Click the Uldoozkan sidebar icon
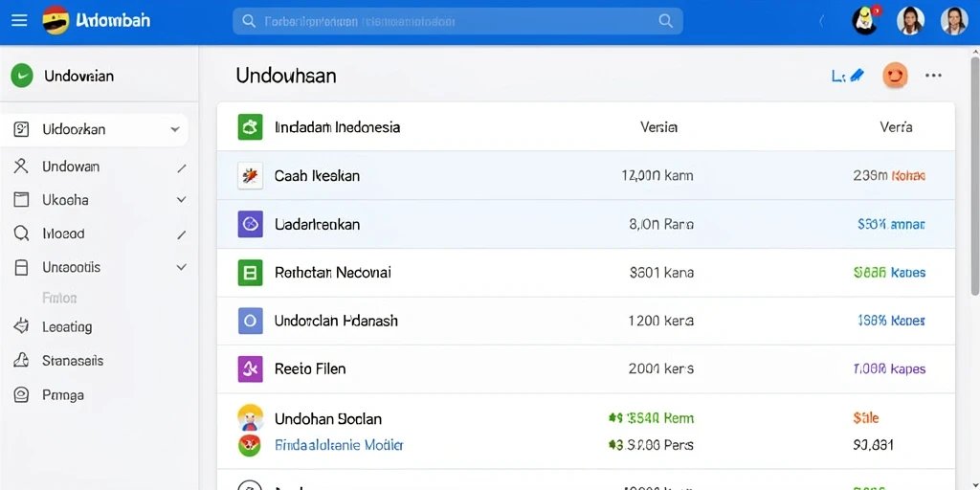 [x=21, y=129]
